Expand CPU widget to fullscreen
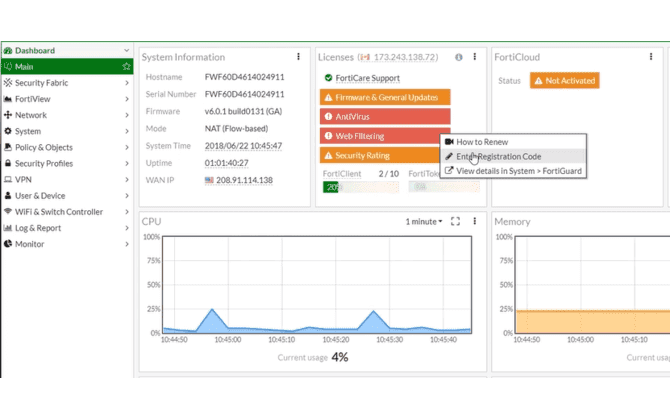Viewport: 670px width, 419px height. (455, 221)
